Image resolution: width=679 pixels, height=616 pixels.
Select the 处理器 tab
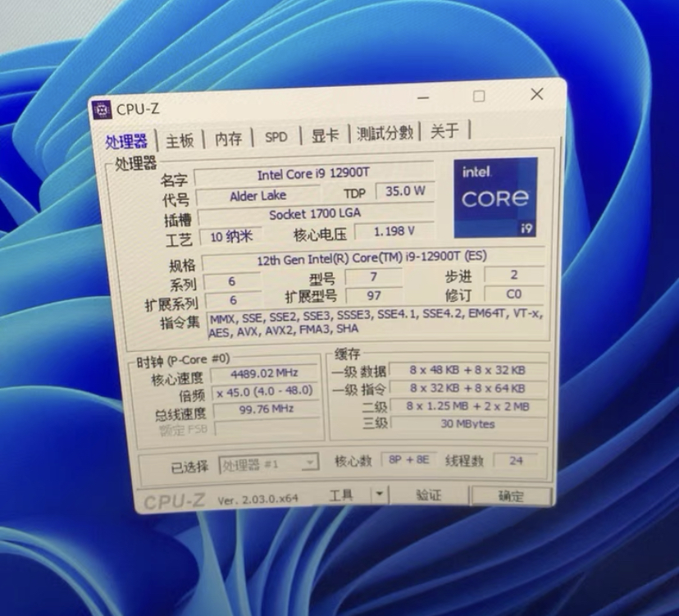(x=125, y=141)
